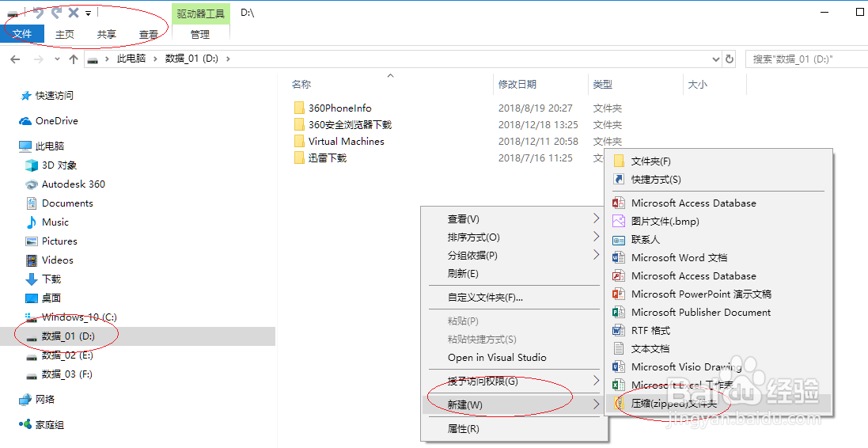Expand the address bar history dropdown
Image resolution: width=868 pixels, height=448 pixels.
pos(716,59)
